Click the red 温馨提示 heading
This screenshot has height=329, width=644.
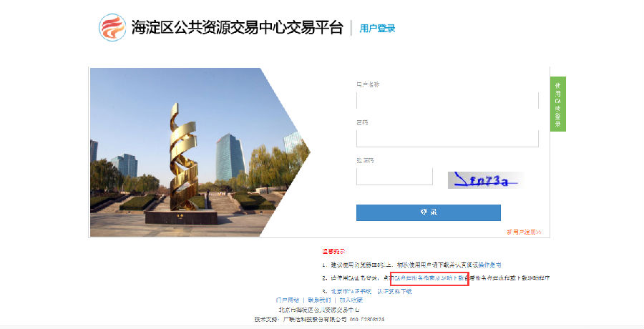(333, 251)
